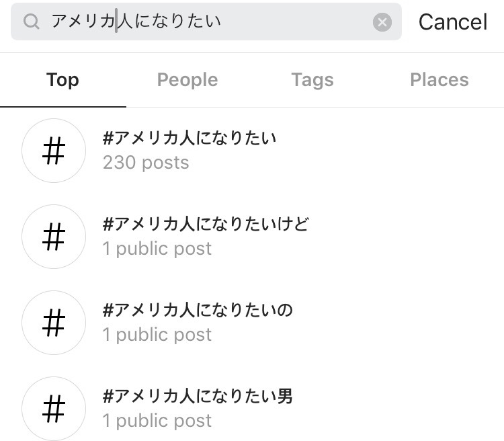Image resolution: width=504 pixels, height=441 pixels.
Task: Tap '1 public post' under 男 hashtag
Action: [157, 421]
